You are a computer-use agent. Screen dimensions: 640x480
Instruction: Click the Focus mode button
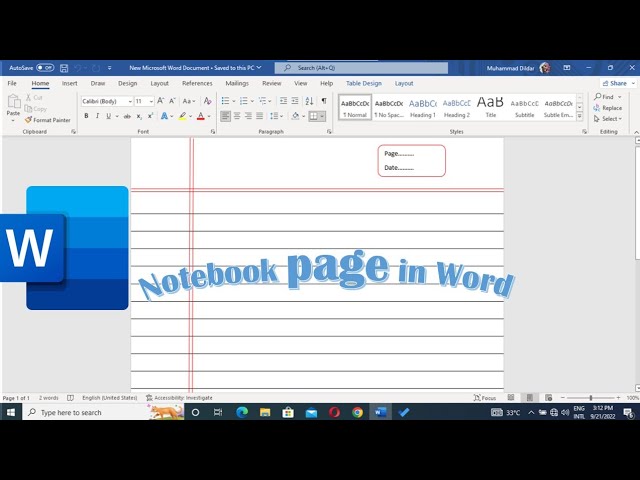coord(484,398)
